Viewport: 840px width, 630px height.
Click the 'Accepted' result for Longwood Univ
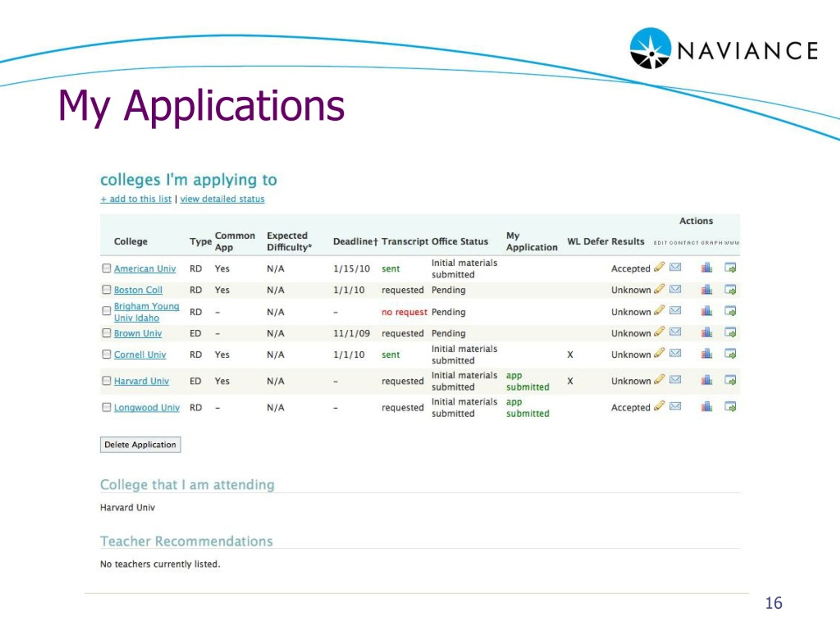tap(630, 408)
